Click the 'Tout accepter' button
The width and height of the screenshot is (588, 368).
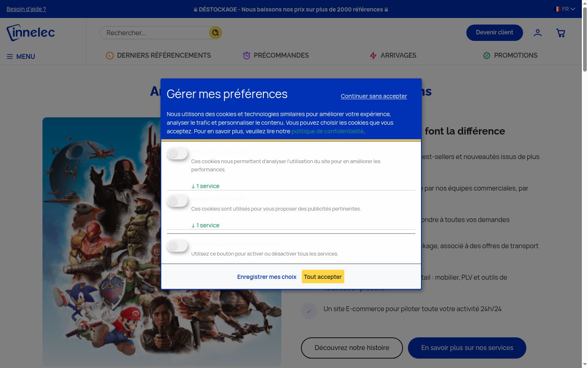click(323, 277)
